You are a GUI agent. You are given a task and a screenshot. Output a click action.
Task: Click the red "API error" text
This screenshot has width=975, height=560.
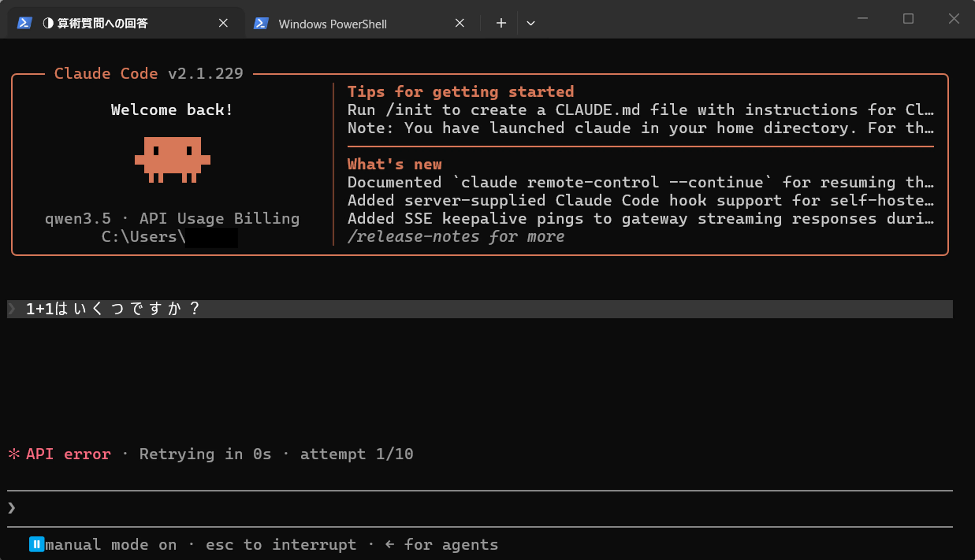68,454
